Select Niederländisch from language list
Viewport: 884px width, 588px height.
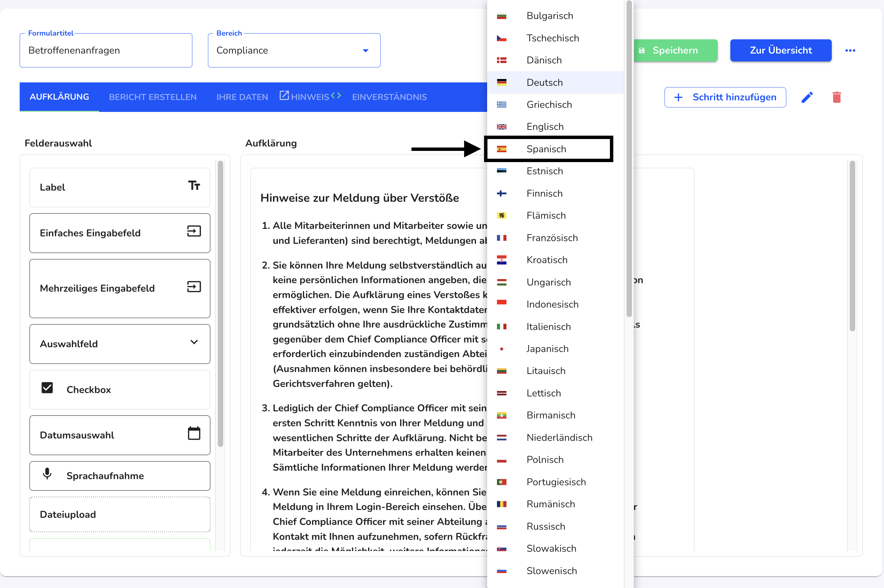(555, 437)
